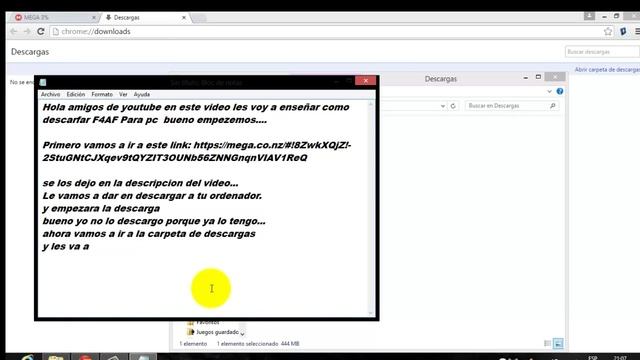Click the Buscar en Descargas search box
The width and height of the screenshot is (640, 360).
(x=511, y=106)
